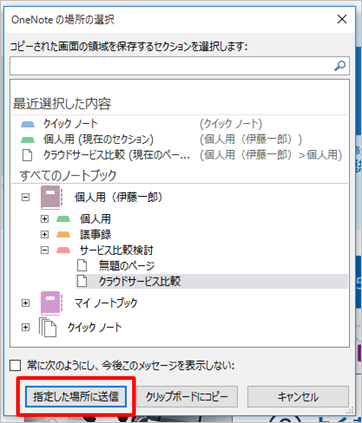Select クイック ノート in all notebooks tree
Image resolution: width=362 pixels, height=423 pixels.
94,327
